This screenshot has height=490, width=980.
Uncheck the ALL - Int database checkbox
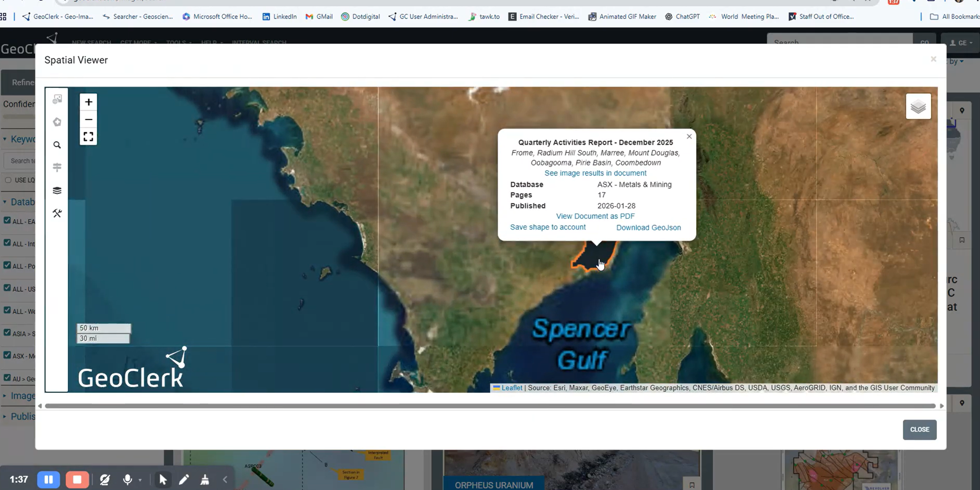pos(7,243)
